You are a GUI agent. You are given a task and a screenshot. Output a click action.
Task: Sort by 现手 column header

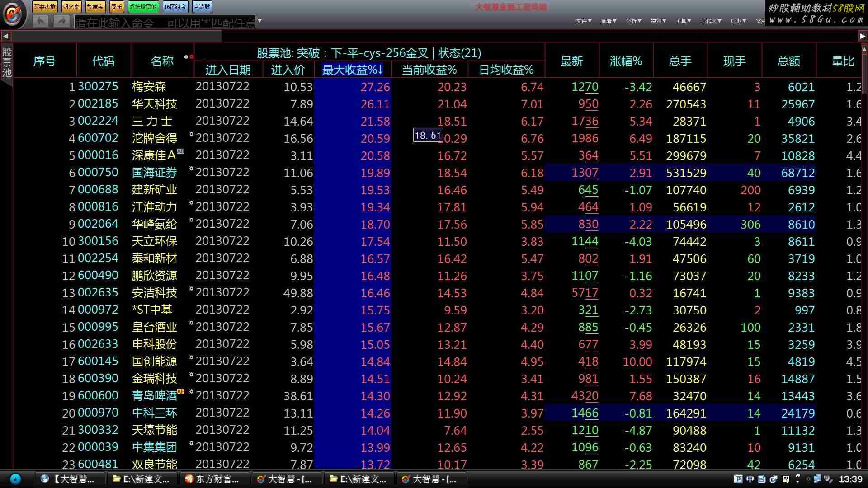pyautogui.click(x=735, y=61)
